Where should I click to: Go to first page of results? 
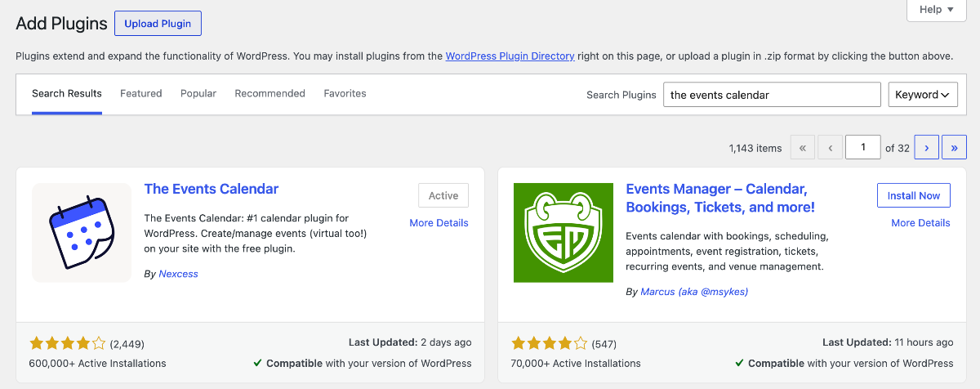click(802, 147)
